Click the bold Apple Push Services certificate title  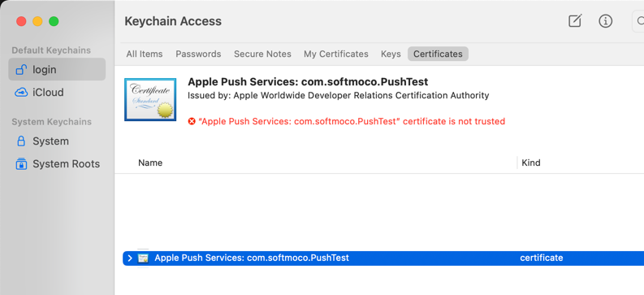tap(308, 82)
